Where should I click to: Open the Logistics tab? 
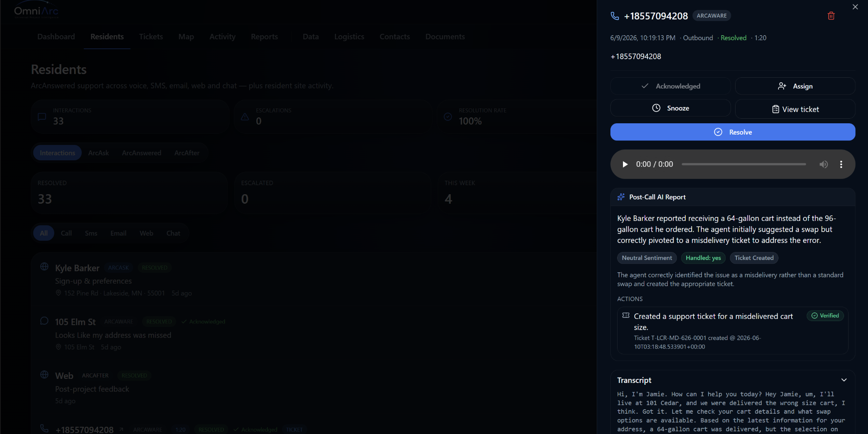point(349,37)
